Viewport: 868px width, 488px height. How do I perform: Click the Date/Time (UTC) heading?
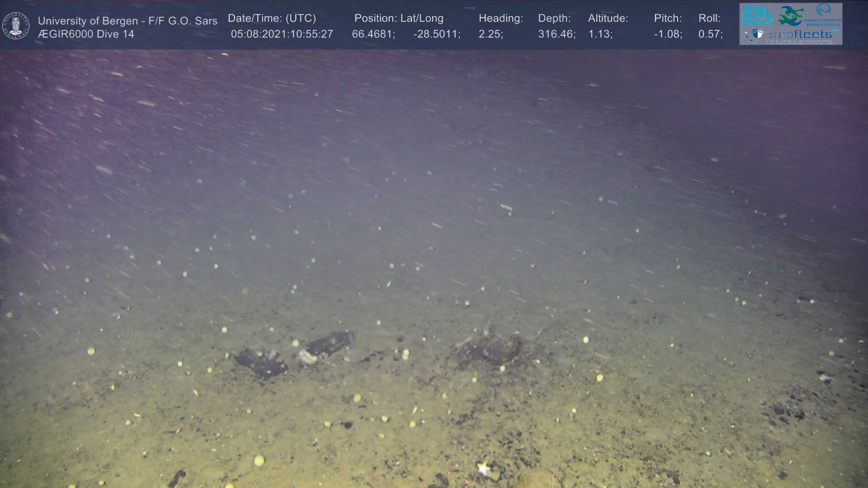click(272, 18)
